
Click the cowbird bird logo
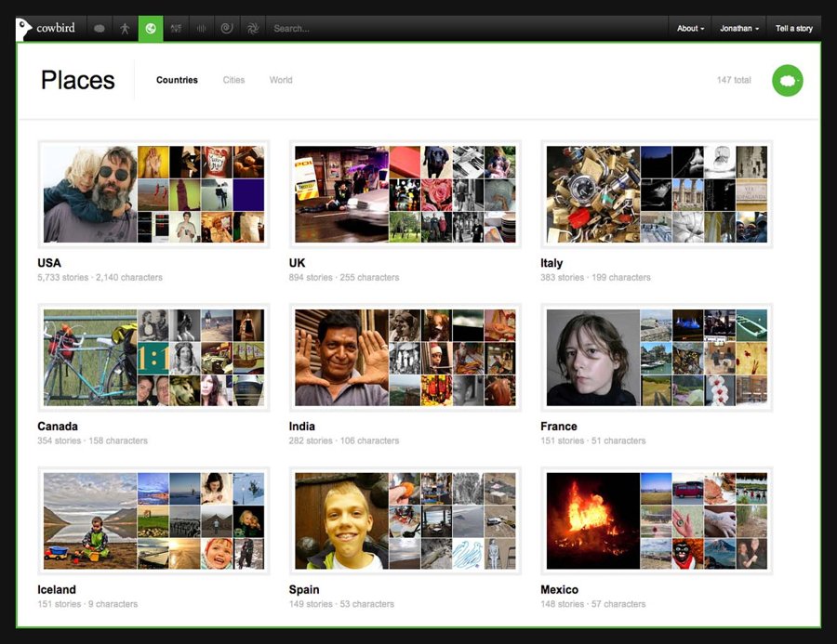(25, 29)
